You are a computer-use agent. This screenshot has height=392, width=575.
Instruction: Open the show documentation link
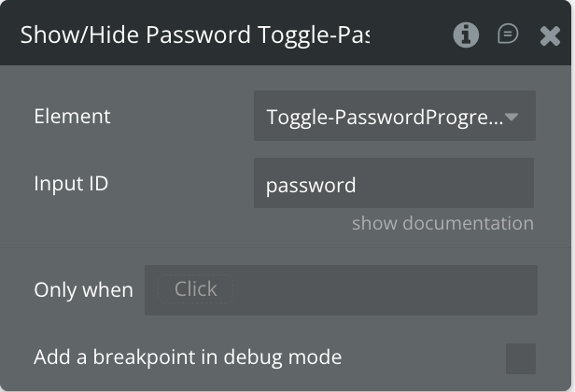point(442,223)
